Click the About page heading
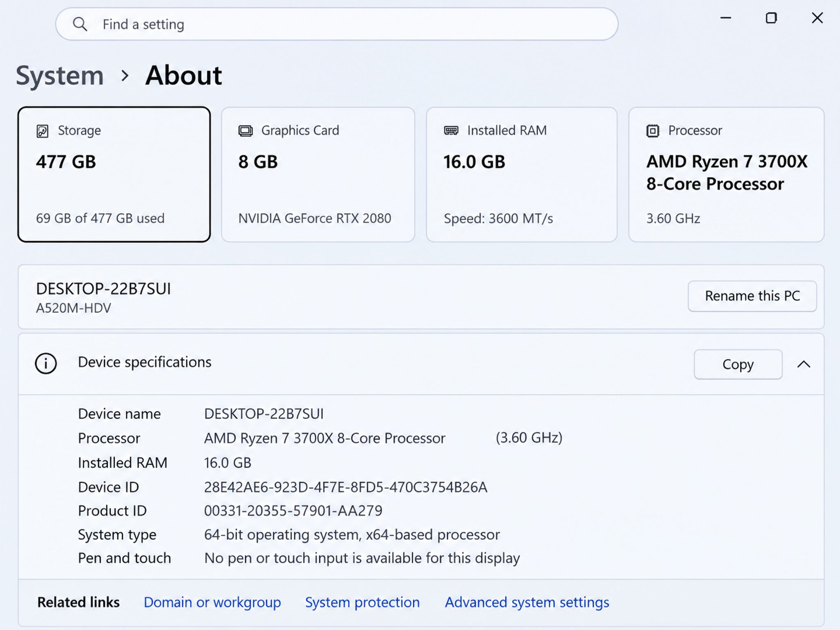840x630 pixels. point(183,75)
